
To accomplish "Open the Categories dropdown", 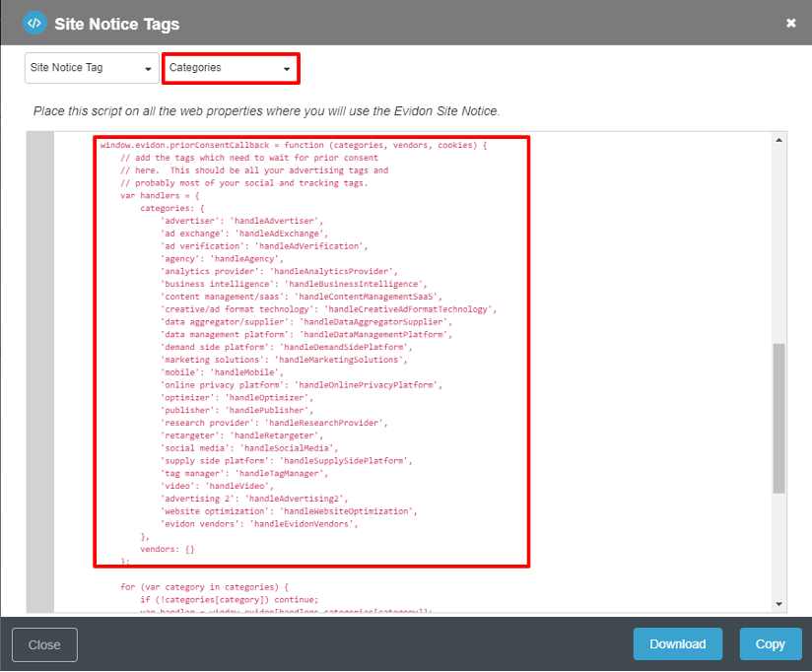I will click(x=231, y=68).
